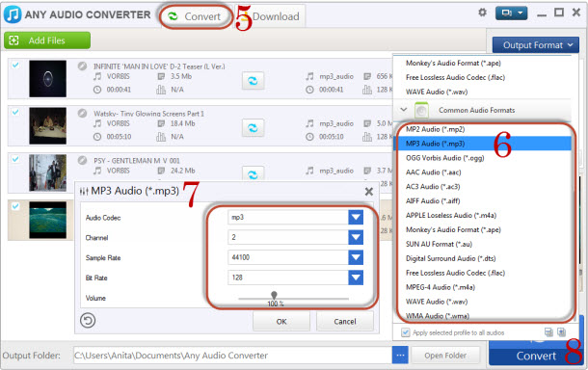The image size is (588, 370).
Task: Click the reset defaults circular arrow icon
Action: pyautogui.click(x=88, y=321)
